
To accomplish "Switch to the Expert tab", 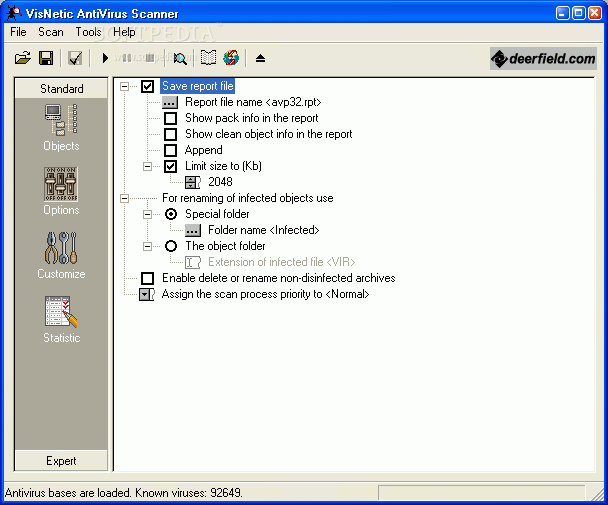I will pyautogui.click(x=61, y=461).
